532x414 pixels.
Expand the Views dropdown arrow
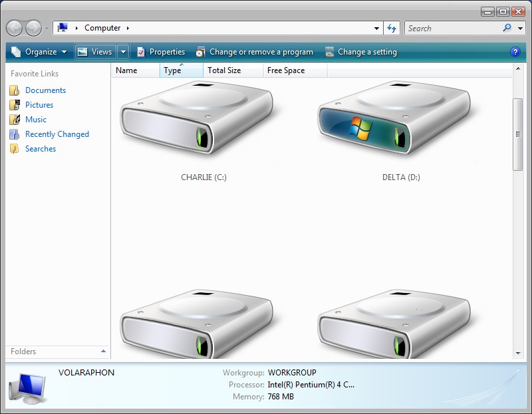point(123,52)
